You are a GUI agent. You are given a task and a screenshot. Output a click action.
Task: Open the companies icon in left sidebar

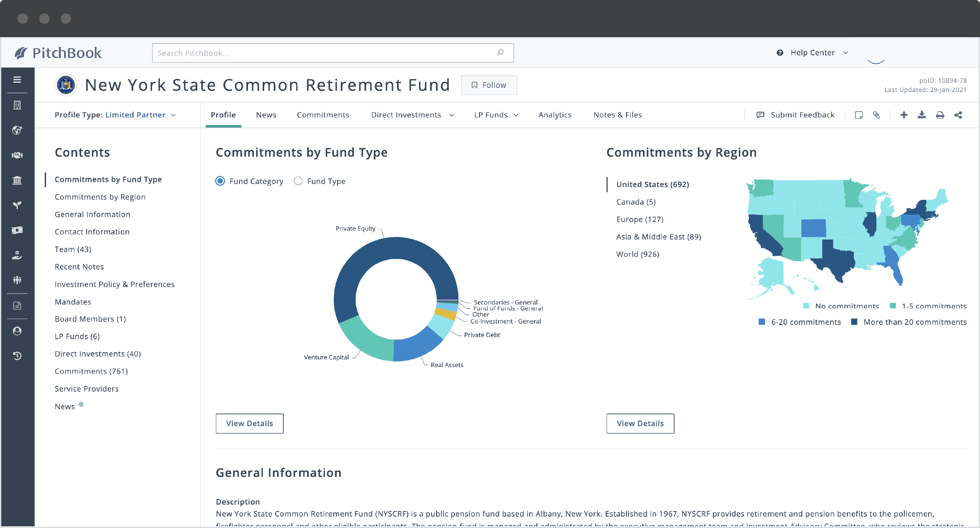(x=17, y=105)
